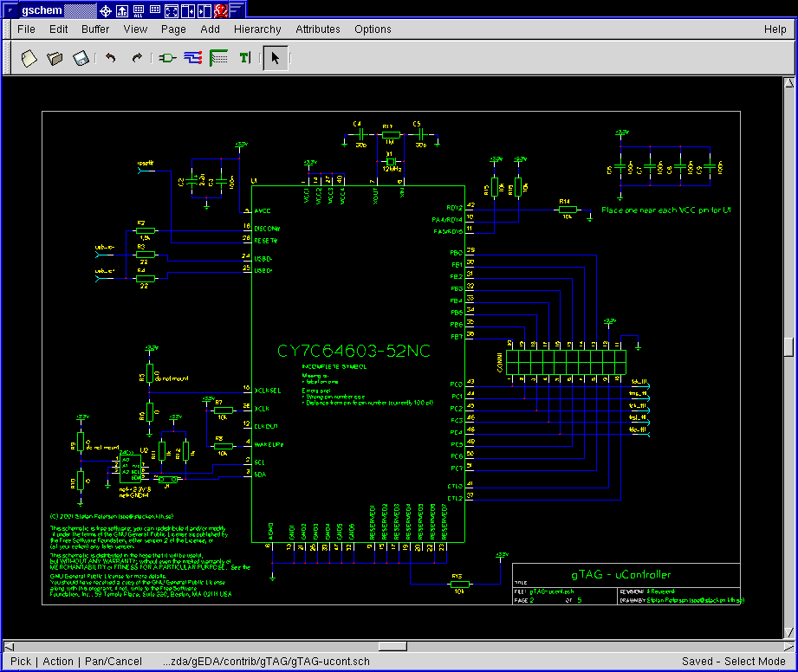Screen dimensions: 798x672
Task: Click the GNU license copyright text block
Action: tap(150, 555)
